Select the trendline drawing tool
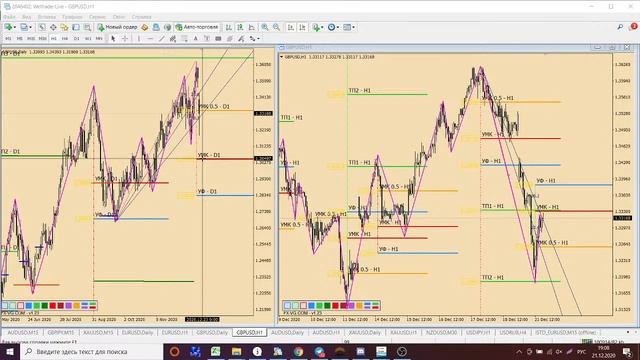 [162, 39]
